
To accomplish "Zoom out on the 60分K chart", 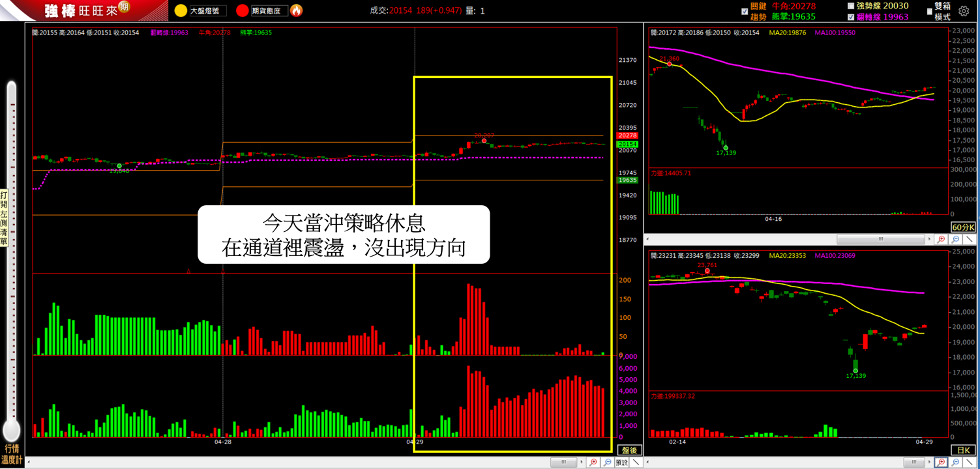I will pos(955,240).
